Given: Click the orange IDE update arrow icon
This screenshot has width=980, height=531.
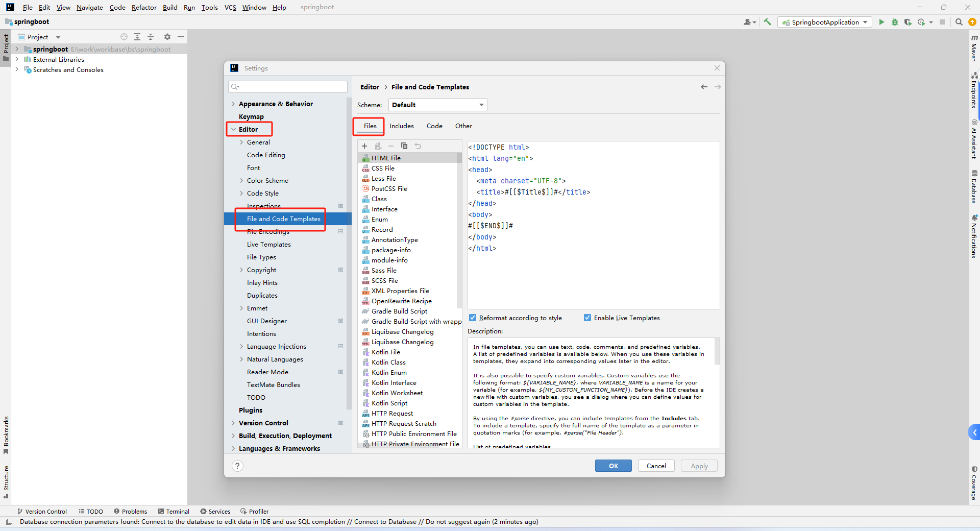Looking at the screenshot, I should [x=972, y=22].
